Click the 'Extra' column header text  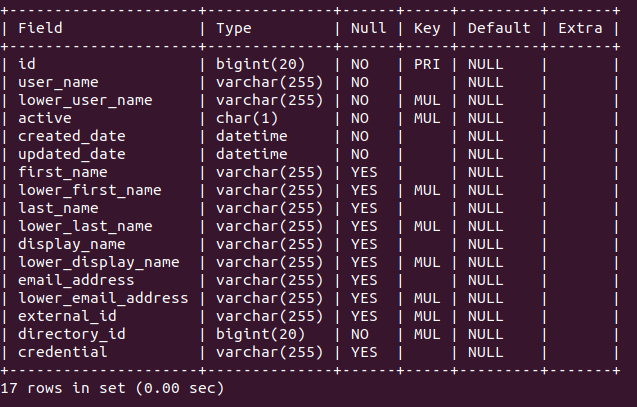[x=580, y=28]
